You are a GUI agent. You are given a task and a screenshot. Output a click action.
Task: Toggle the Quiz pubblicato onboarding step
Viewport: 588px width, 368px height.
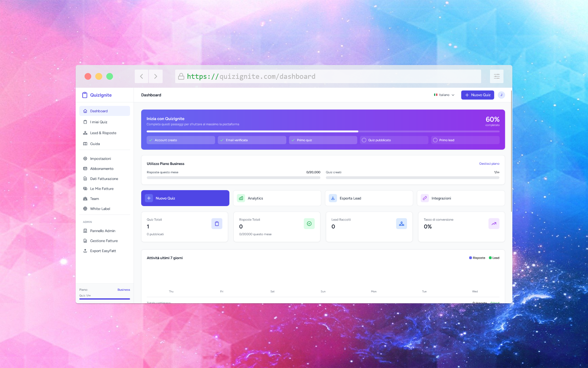tap(394, 140)
